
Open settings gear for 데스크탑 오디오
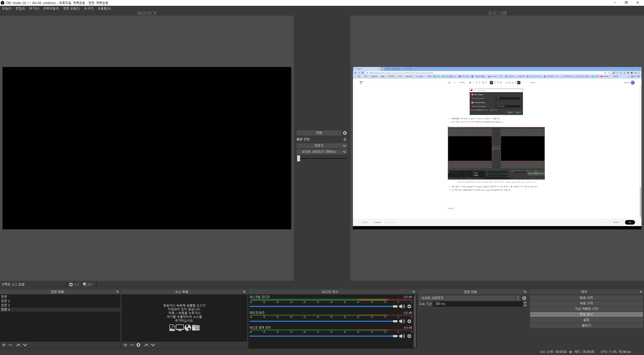point(409,306)
